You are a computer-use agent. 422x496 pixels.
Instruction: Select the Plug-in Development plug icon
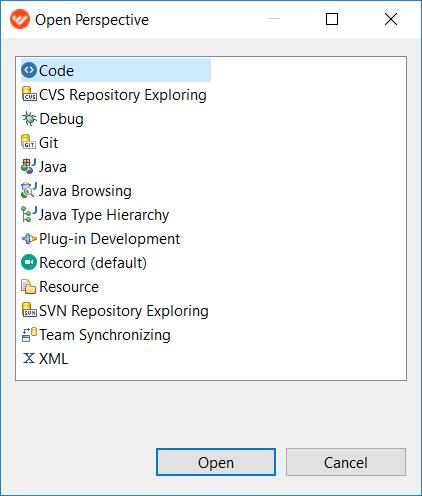pyautogui.click(x=29, y=239)
